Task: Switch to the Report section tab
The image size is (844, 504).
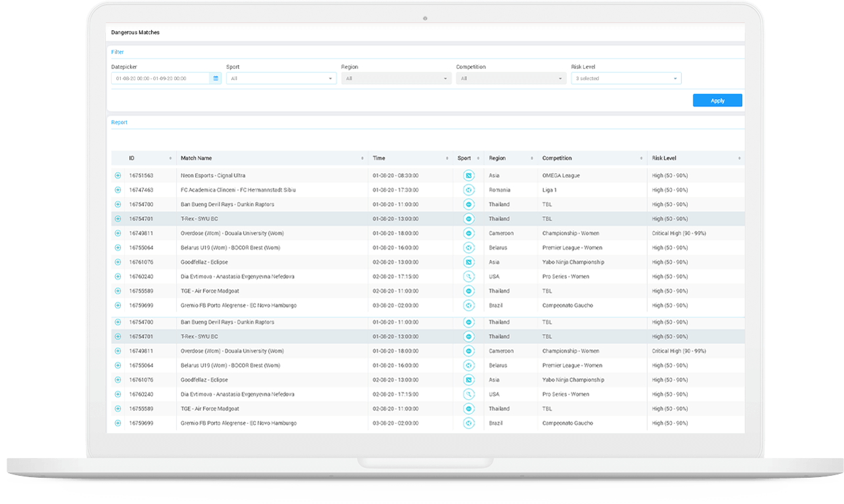Action: pyautogui.click(x=120, y=123)
